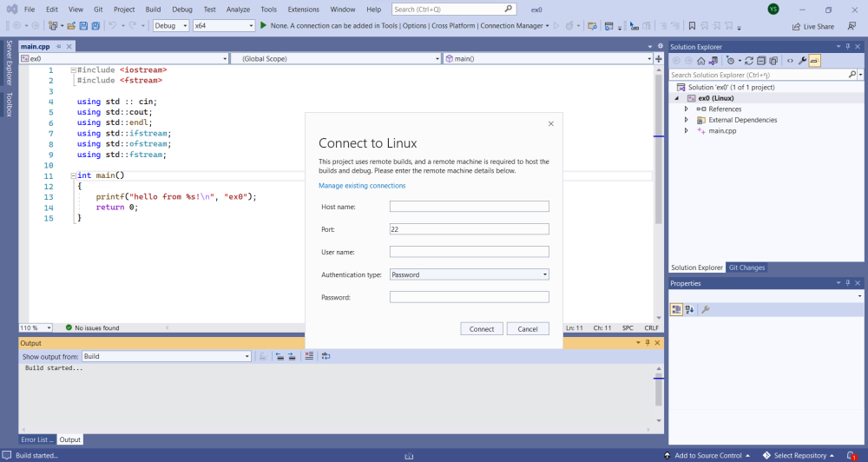Click the bookmark toggle icon in toolbar
This screenshot has height=462, width=868.
click(692, 25)
